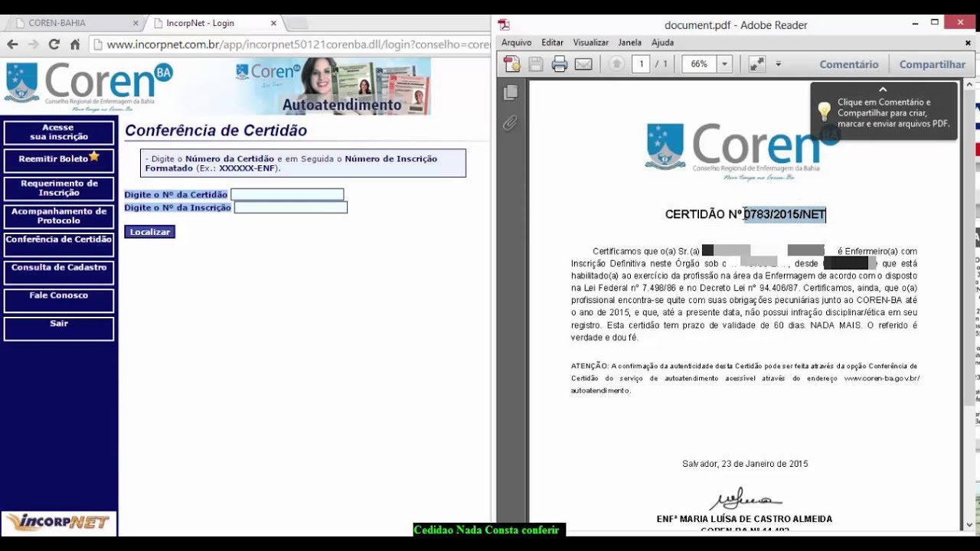The image size is (980, 551).
Task: Click the IncorpNET logo at bottom left
Action: tap(58, 523)
